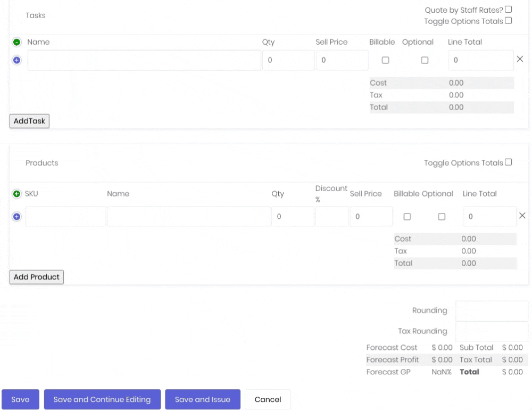The image size is (532, 410).
Task: Focus the product SKU field
Action: (x=65, y=216)
